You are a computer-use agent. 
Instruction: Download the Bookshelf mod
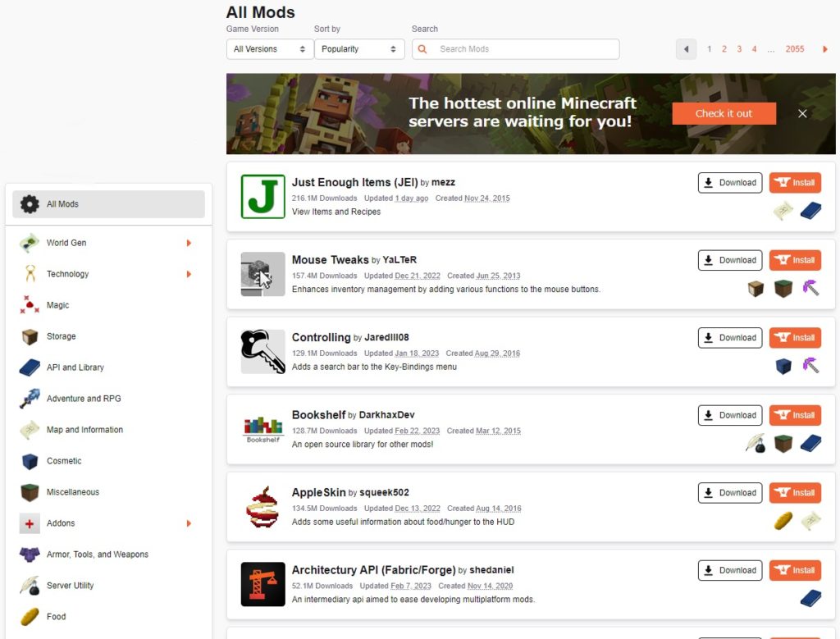[729, 415]
